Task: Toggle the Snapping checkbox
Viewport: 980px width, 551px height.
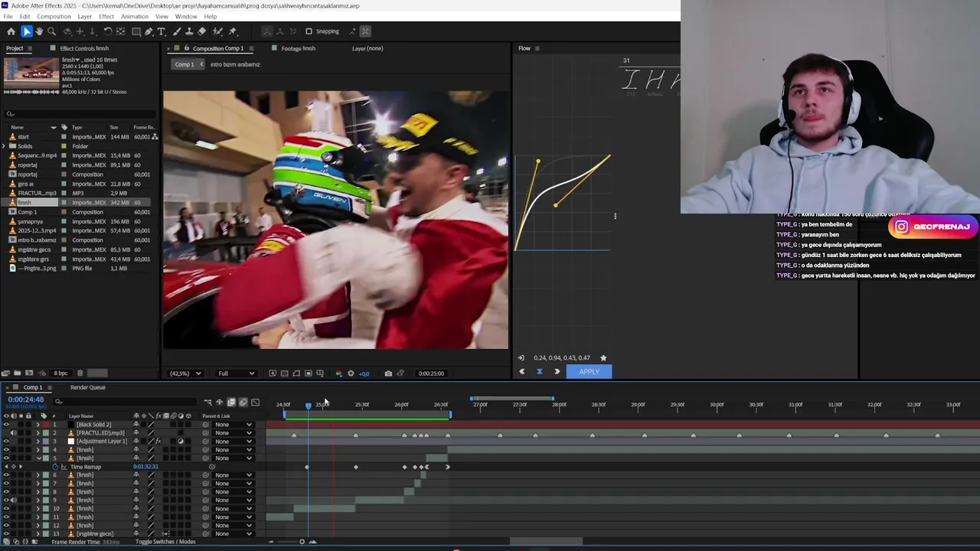Action: [x=309, y=31]
